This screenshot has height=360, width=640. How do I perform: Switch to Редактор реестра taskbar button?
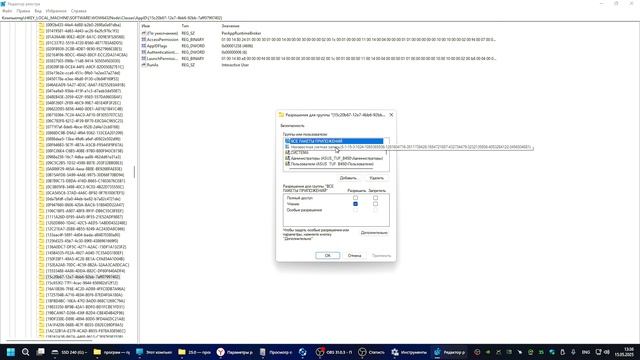(449, 352)
